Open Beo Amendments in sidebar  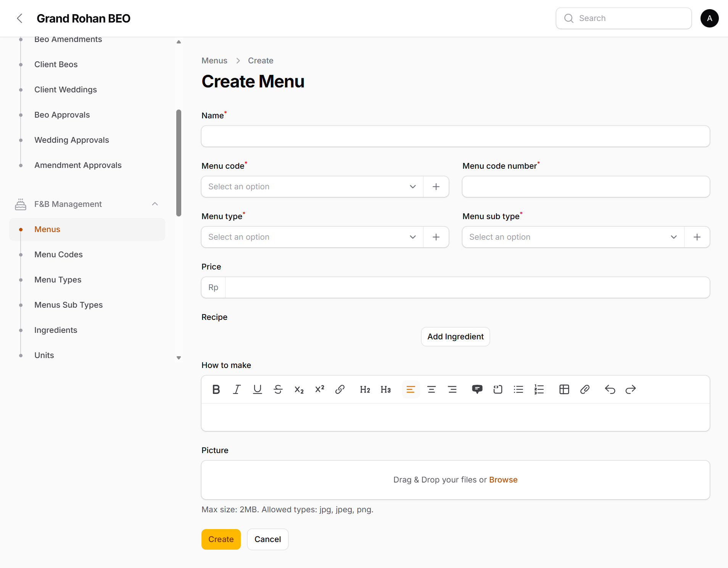coord(68,39)
